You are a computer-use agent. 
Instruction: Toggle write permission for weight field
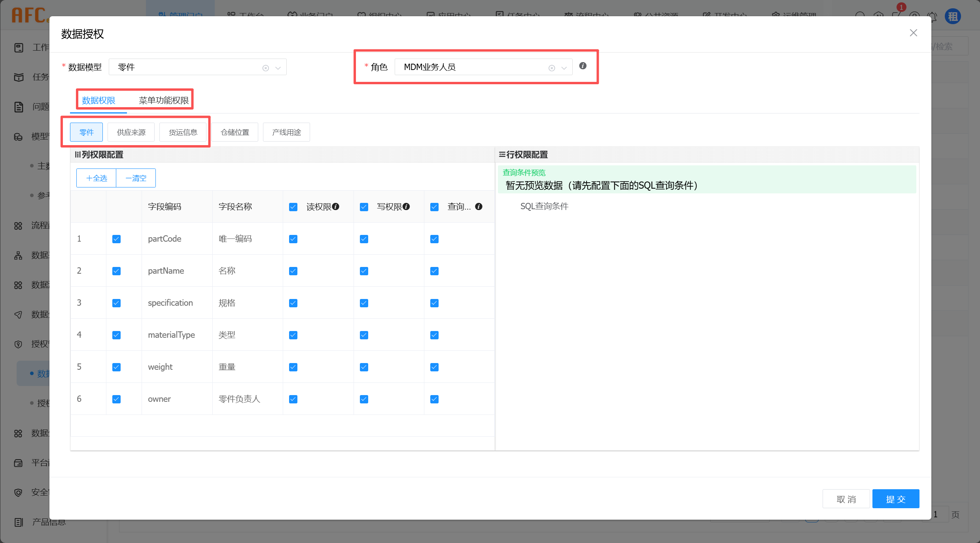coord(364,367)
